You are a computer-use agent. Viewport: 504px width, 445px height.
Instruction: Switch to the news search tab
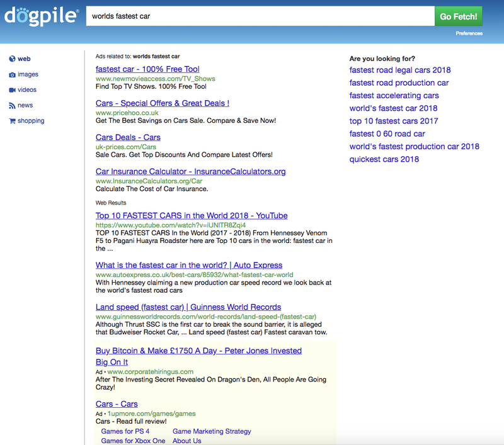click(25, 105)
